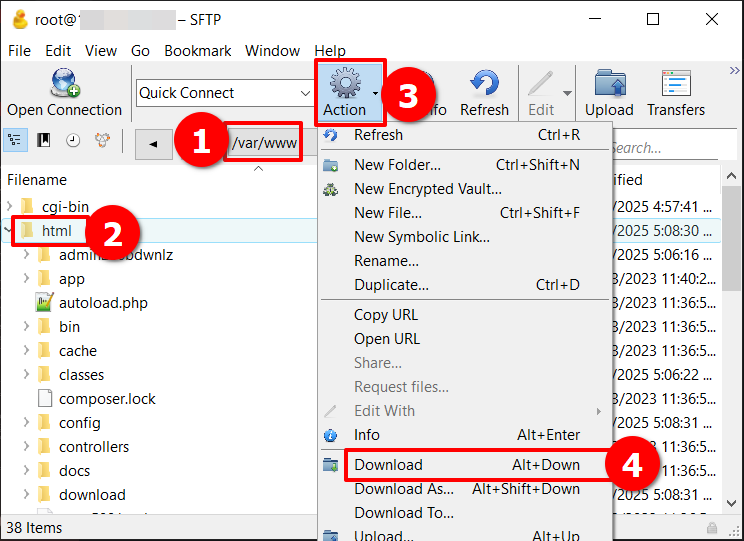Expand the controllers folder
The width and height of the screenshot is (744, 541).
[27, 447]
